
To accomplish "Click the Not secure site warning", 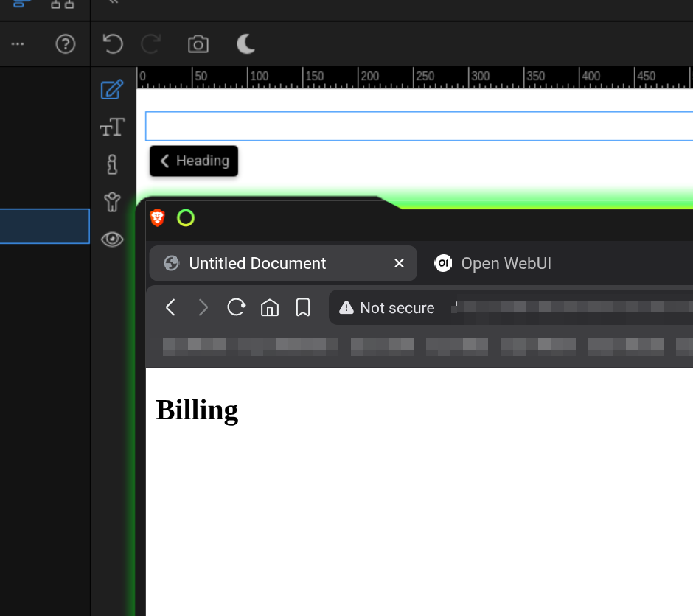I will pos(387,308).
